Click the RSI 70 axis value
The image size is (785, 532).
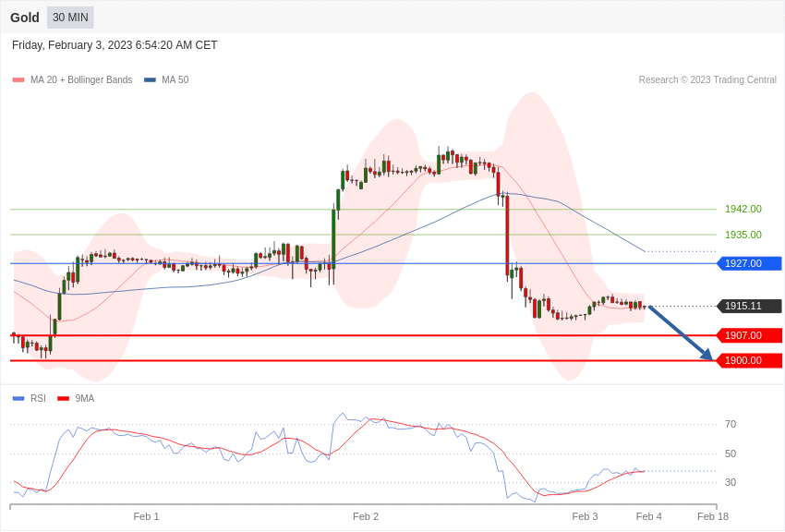coord(731,424)
